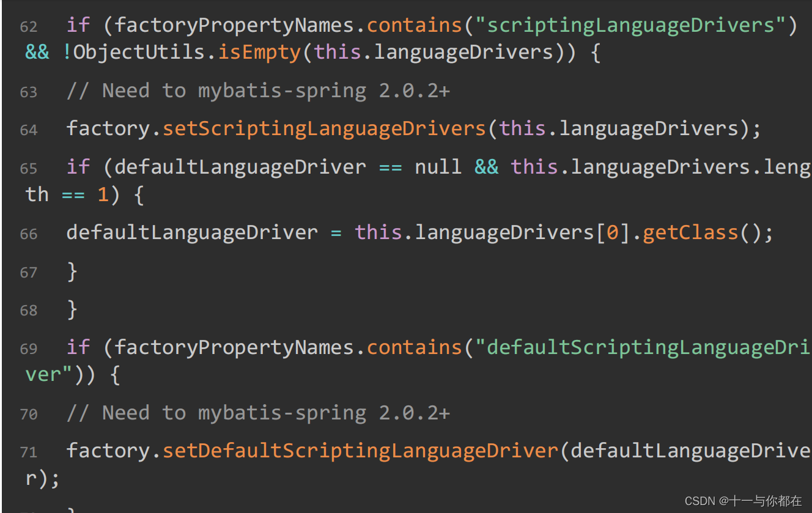
Task: Click the contains method on line 62
Action: point(415,25)
